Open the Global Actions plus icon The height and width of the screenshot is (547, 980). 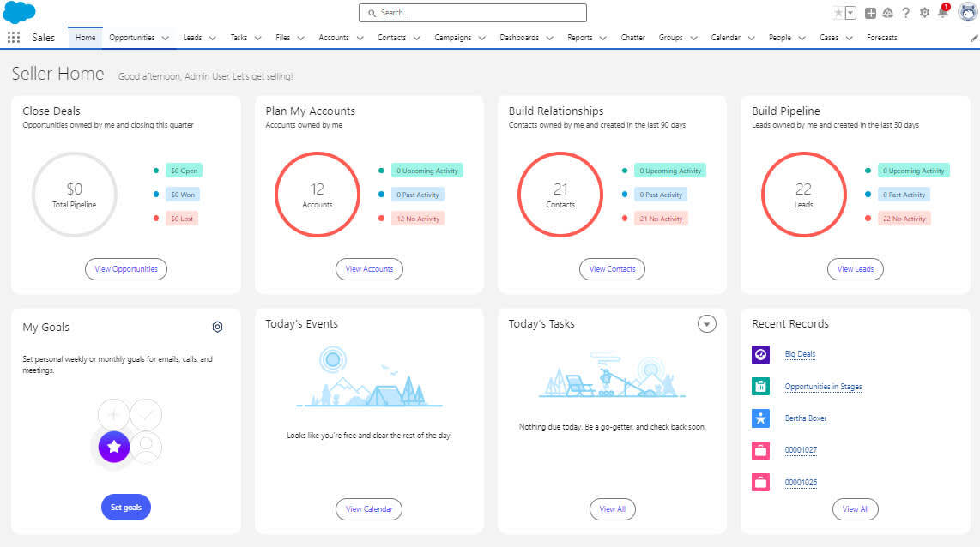(870, 13)
